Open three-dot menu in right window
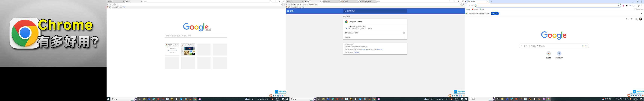 click(x=642, y=5)
